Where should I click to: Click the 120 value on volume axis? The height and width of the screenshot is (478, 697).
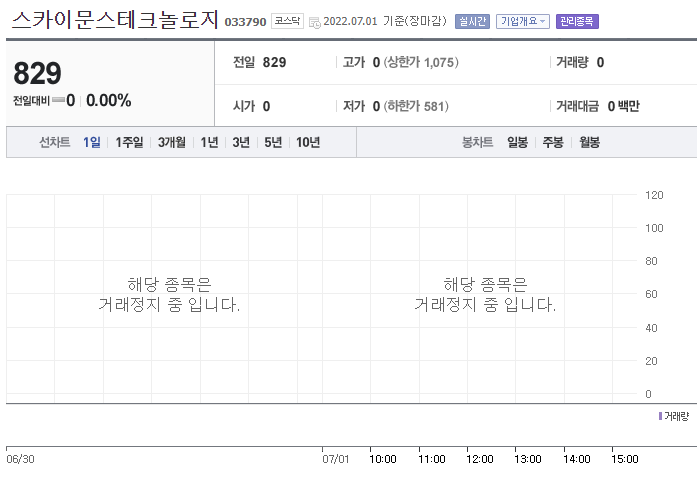[654, 195]
